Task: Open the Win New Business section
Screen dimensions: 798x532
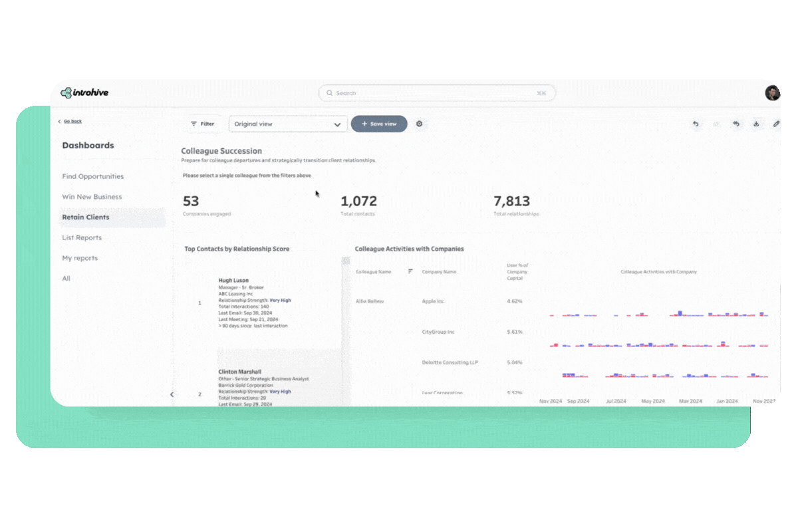Action: pos(90,197)
